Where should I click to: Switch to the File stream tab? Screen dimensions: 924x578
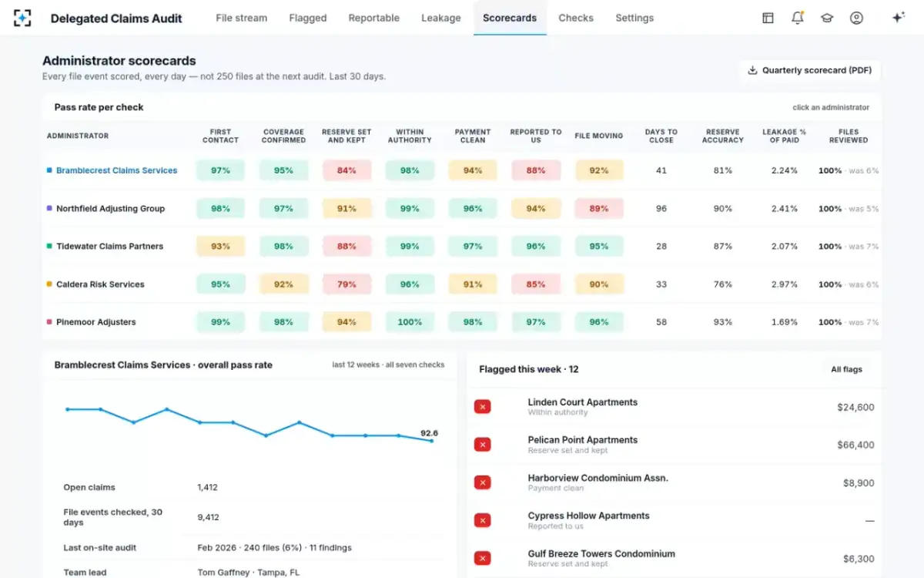click(242, 18)
